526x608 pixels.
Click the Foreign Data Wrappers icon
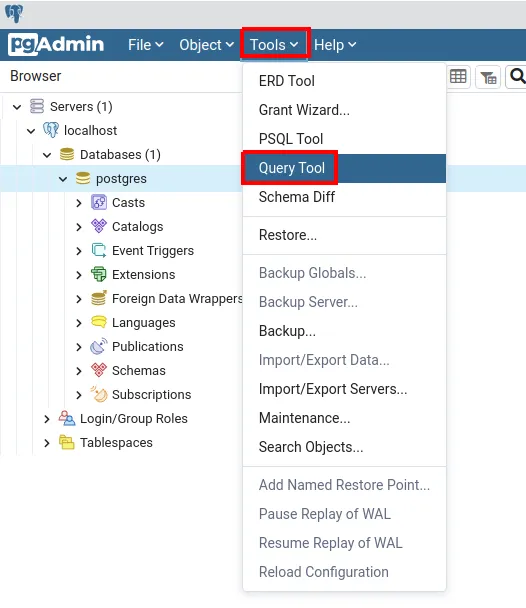click(98, 298)
